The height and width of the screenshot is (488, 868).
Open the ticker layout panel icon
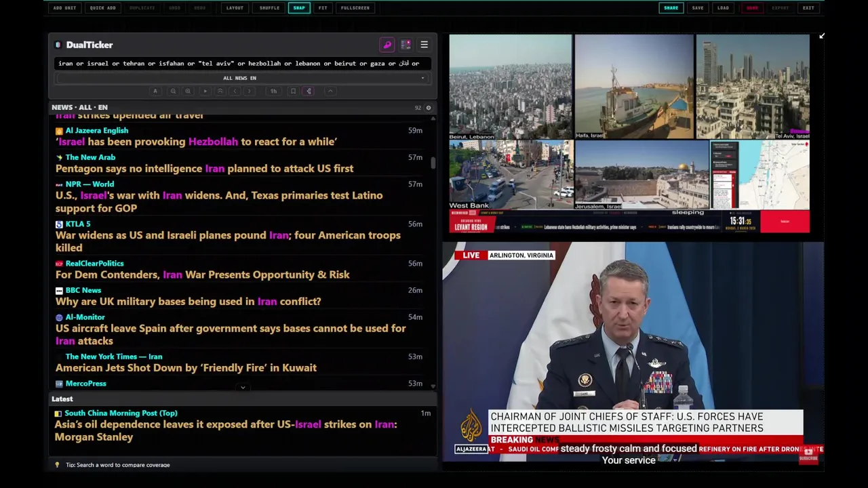(x=406, y=45)
